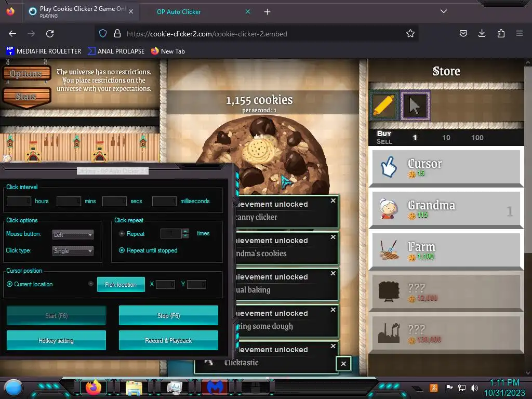
Task: Open the game Stats panel
Action: (x=26, y=97)
